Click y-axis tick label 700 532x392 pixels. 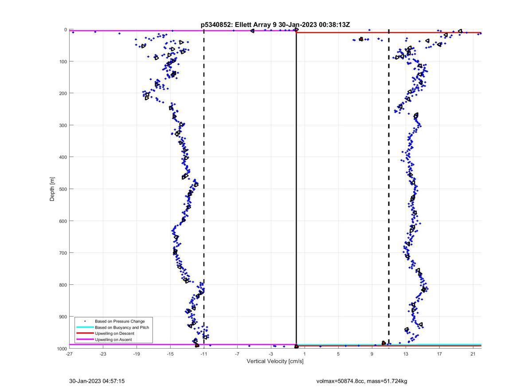(x=63, y=253)
